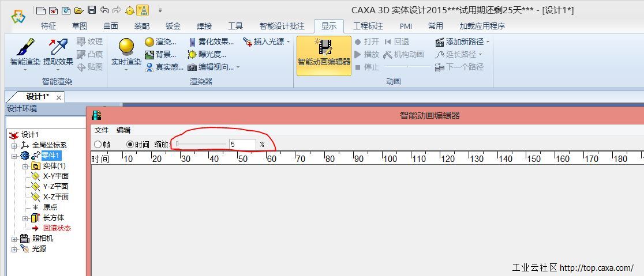Click the animation progress slider in ribbon
This screenshot has width=644, height=276.
[407, 66]
